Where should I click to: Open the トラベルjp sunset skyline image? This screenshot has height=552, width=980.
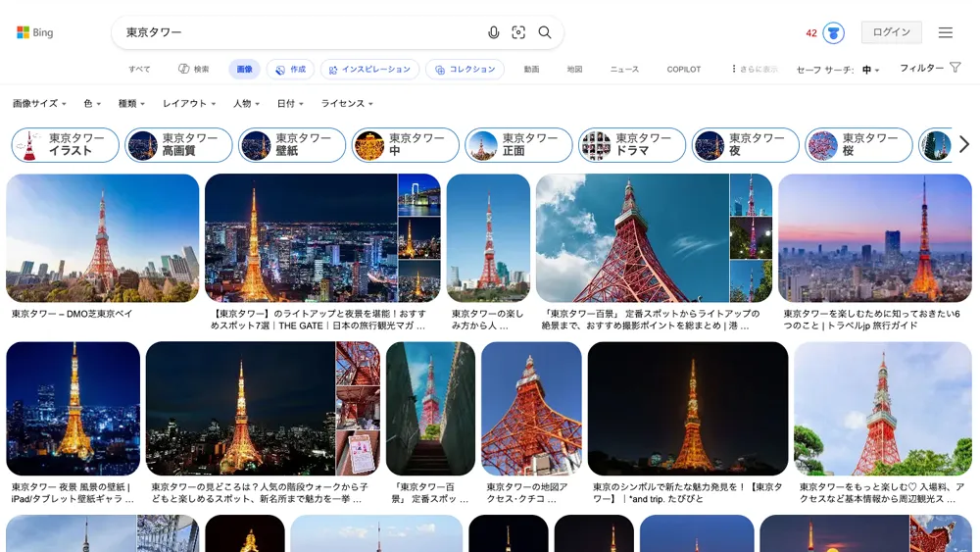pyautogui.click(x=875, y=238)
